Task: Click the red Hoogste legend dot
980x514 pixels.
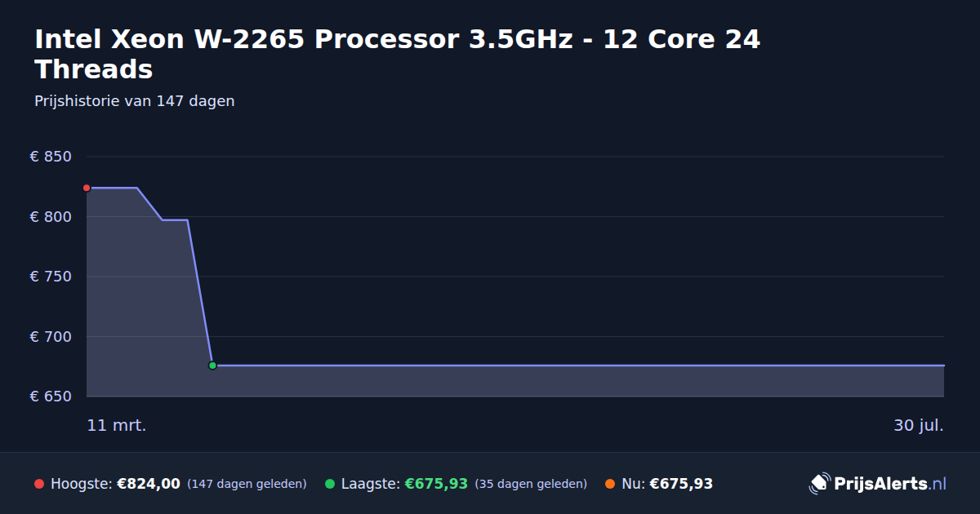Action: 39,484
